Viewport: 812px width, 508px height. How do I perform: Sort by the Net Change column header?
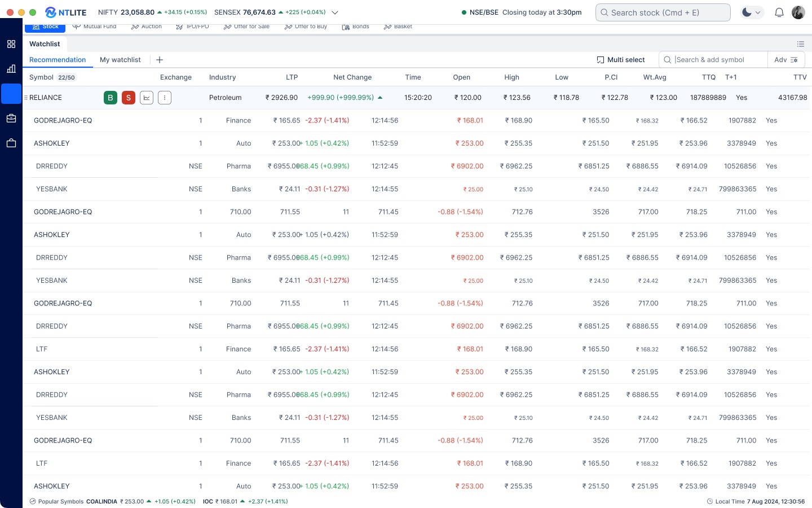click(352, 77)
